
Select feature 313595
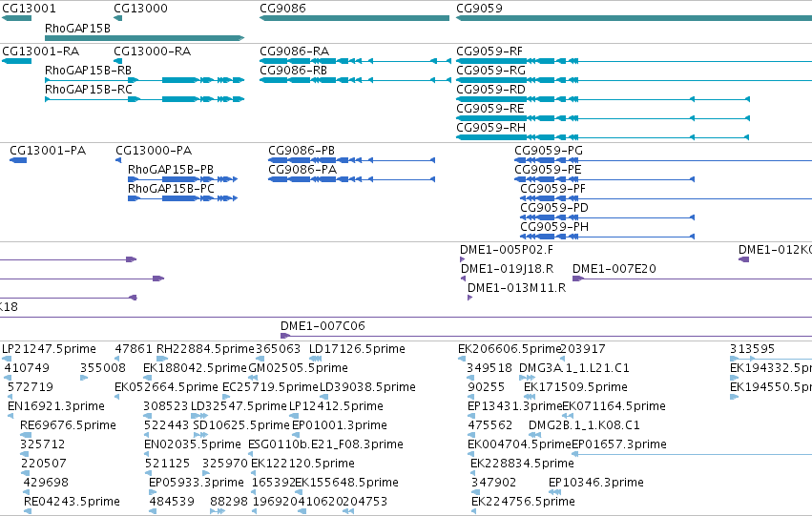[752, 349]
